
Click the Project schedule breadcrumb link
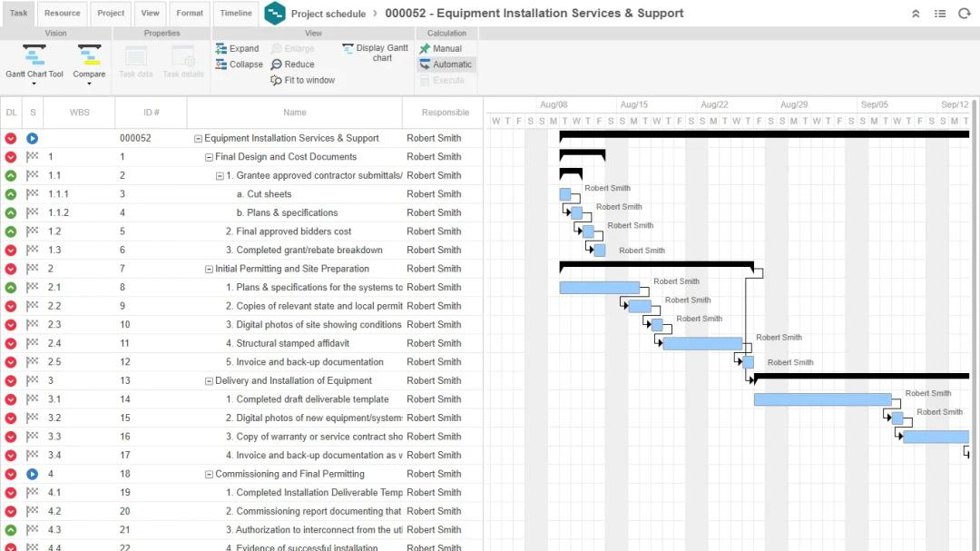point(328,14)
